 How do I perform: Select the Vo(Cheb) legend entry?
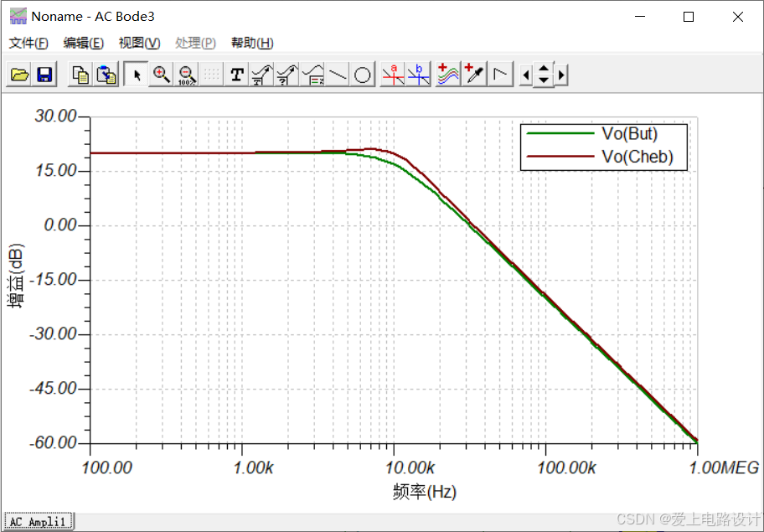(x=638, y=157)
